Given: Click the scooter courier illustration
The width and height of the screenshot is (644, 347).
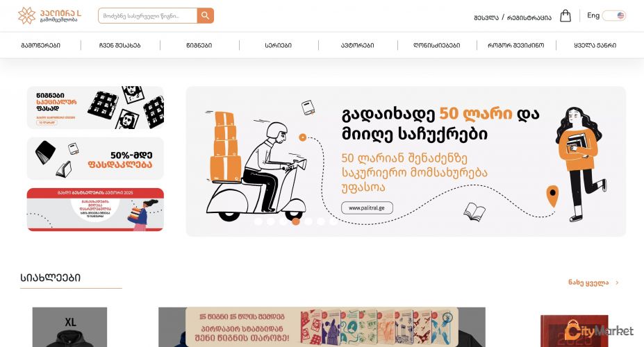Looking at the screenshot, I should (x=258, y=167).
